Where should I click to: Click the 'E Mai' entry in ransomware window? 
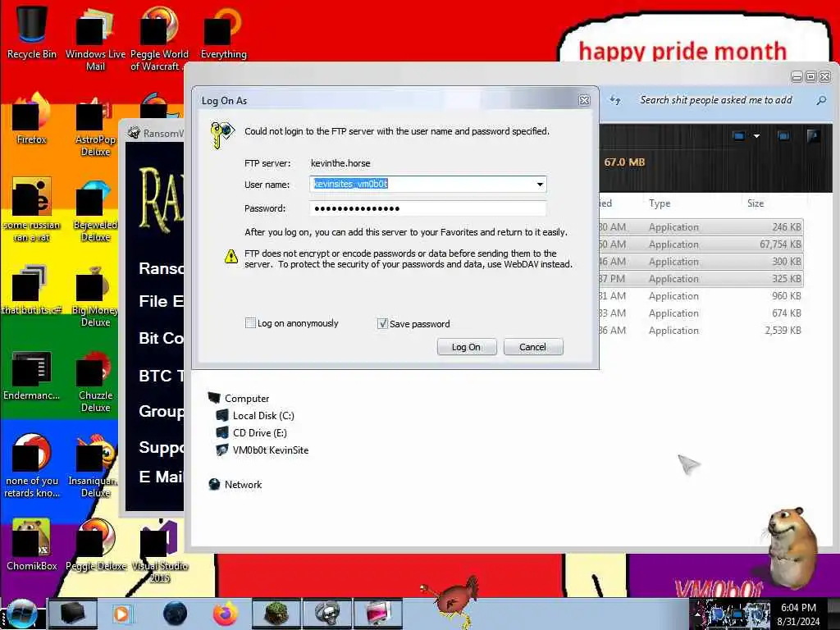161,477
